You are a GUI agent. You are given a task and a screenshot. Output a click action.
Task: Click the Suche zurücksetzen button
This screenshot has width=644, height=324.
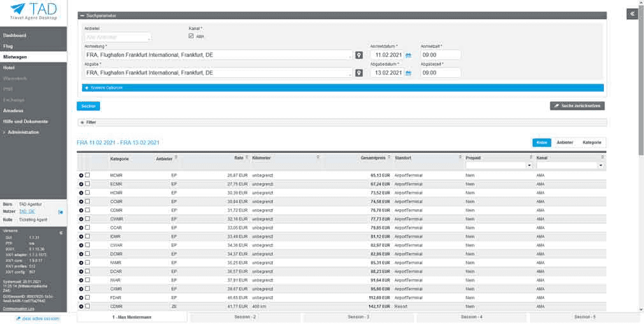point(576,106)
